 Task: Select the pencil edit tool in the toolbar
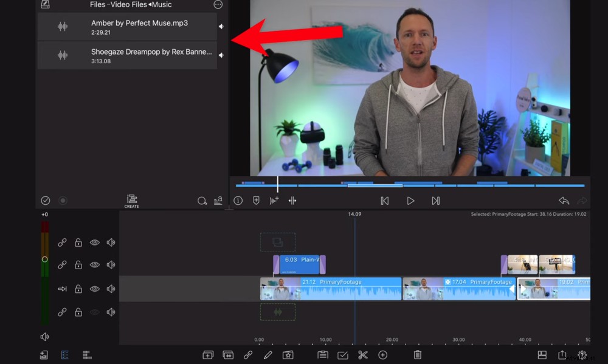[268, 354]
